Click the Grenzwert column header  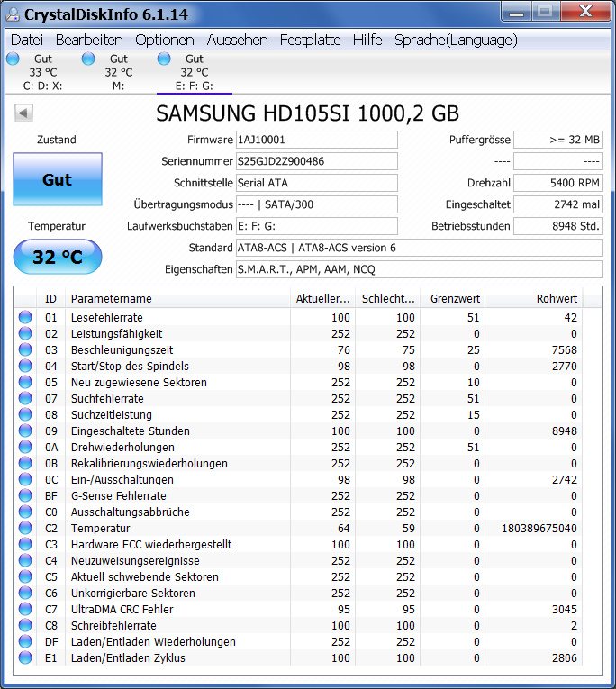[453, 299]
